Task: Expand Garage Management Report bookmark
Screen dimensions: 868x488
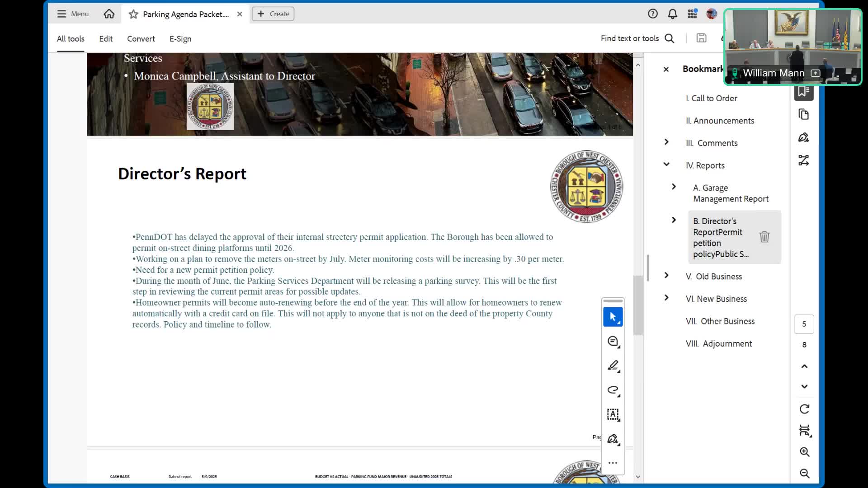Action: (x=674, y=187)
